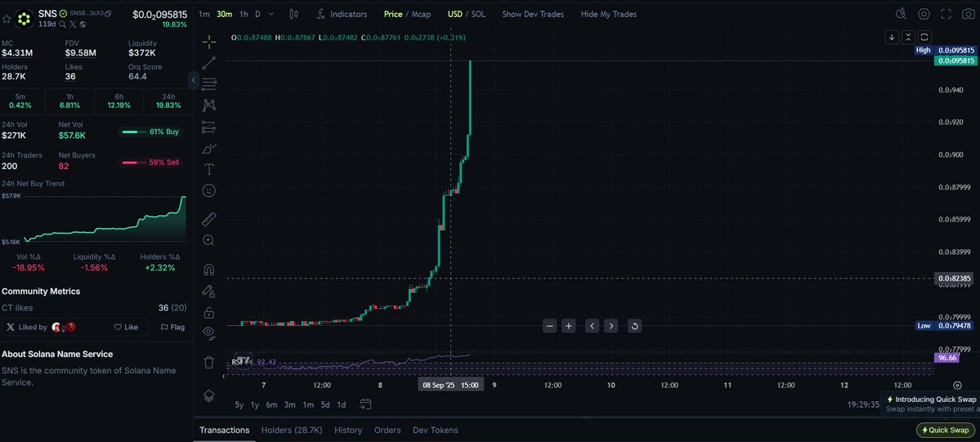
Task: Open the object tree layers icon
Action: point(209,395)
